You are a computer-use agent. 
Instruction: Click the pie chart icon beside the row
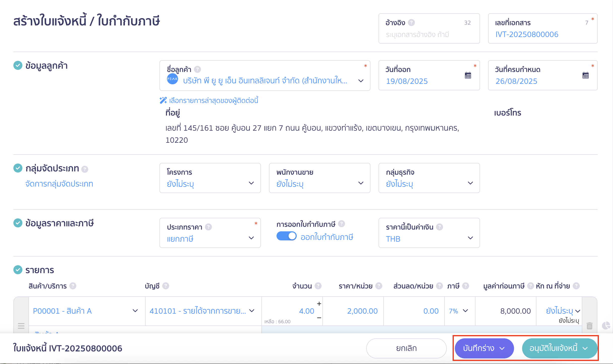coord(606,325)
